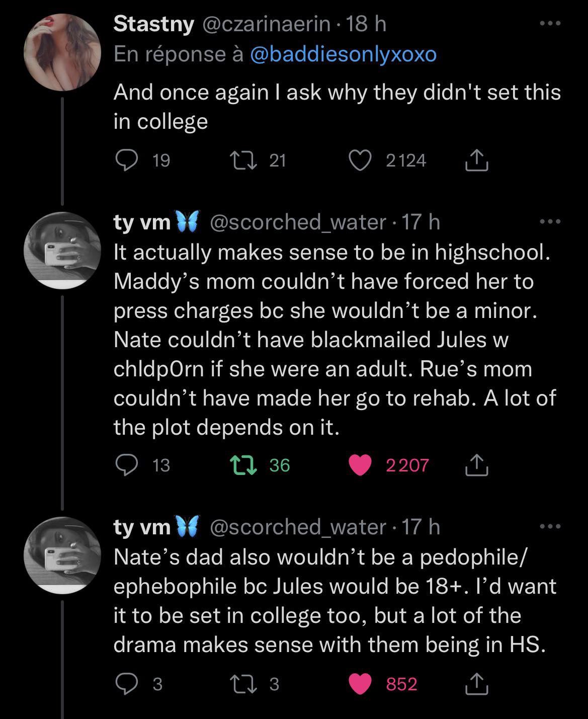Image resolution: width=588 pixels, height=719 pixels.
Task: Open @scorched_water handle on last tweet
Action: pyautogui.click(x=298, y=527)
